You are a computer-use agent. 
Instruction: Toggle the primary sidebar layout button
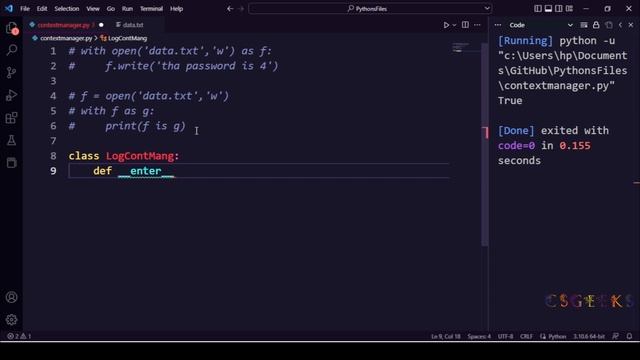coord(538,9)
